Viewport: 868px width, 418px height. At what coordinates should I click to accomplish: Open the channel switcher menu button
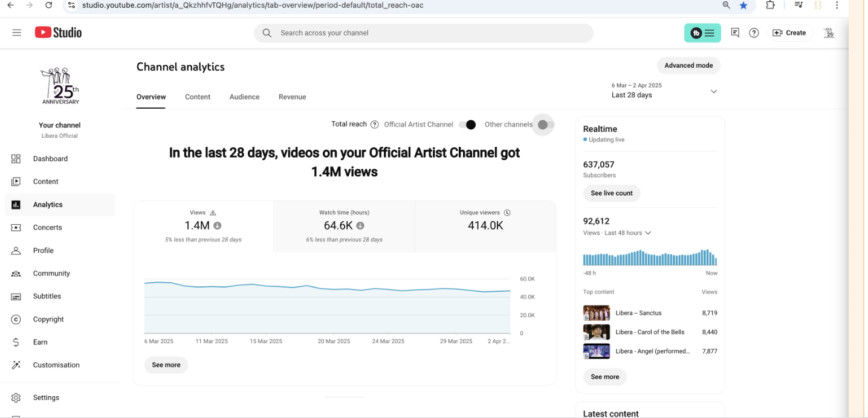pyautogui.click(x=702, y=33)
